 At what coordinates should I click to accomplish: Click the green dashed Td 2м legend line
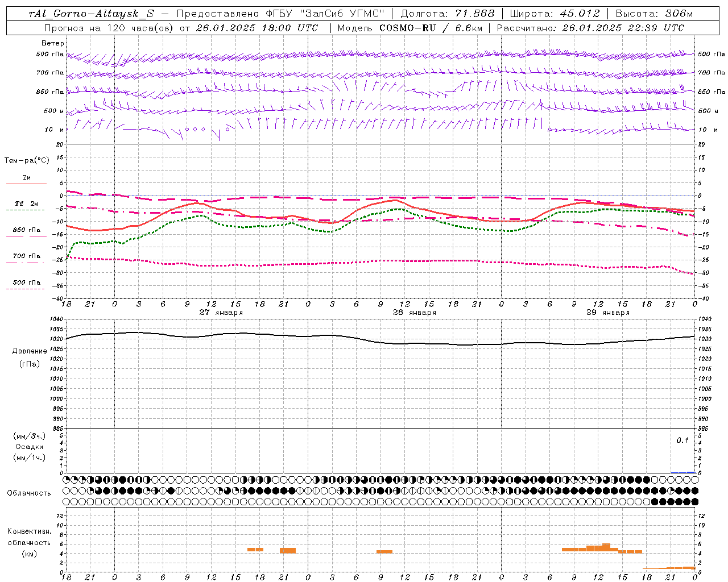click(x=26, y=210)
